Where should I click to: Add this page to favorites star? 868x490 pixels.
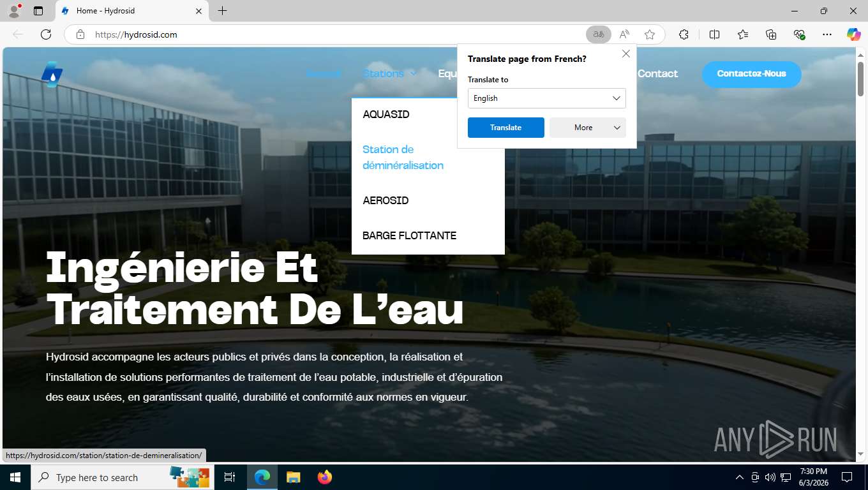point(650,34)
